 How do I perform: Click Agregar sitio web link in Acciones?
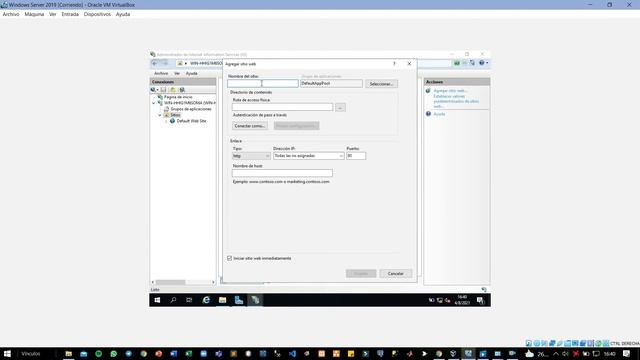(x=450, y=91)
